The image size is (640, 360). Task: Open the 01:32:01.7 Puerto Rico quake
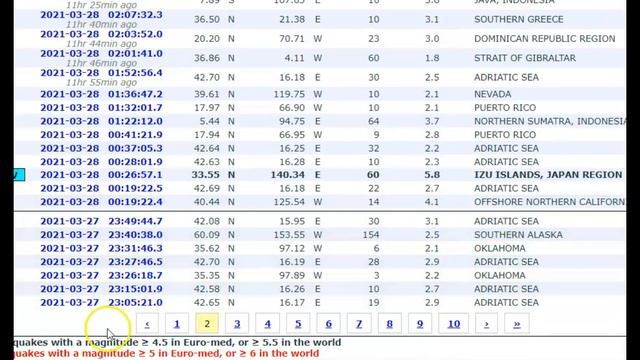101,108
